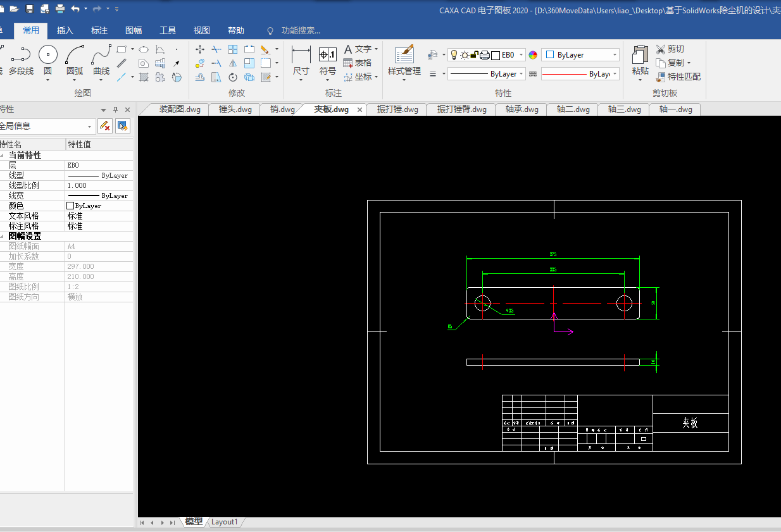Click the Style Manager (样式管理) icon
The height and width of the screenshot is (532, 781).
coord(404,56)
